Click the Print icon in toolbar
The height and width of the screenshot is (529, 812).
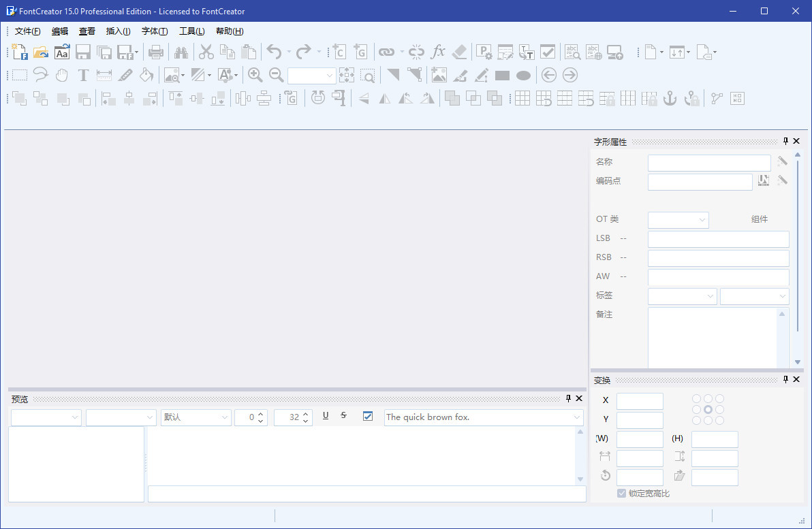(x=156, y=52)
